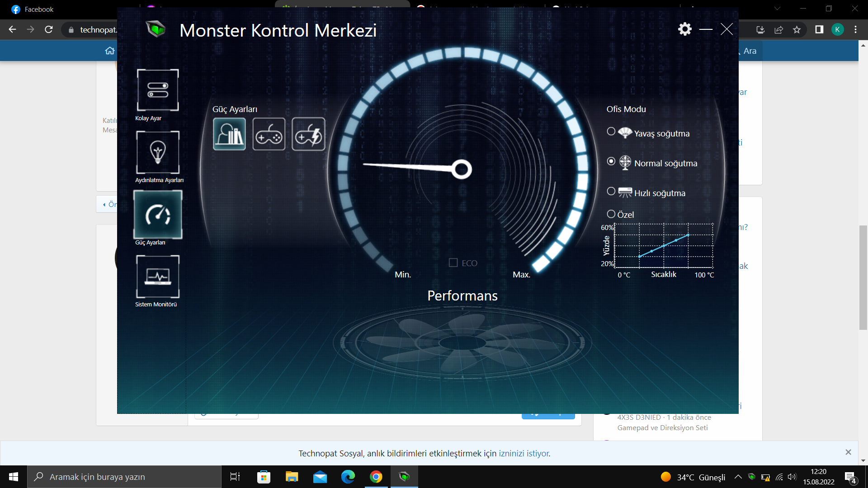Image resolution: width=868 pixels, height=488 pixels.
Task: Dismiss the Technopat notification bar
Action: (x=848, y=452)
